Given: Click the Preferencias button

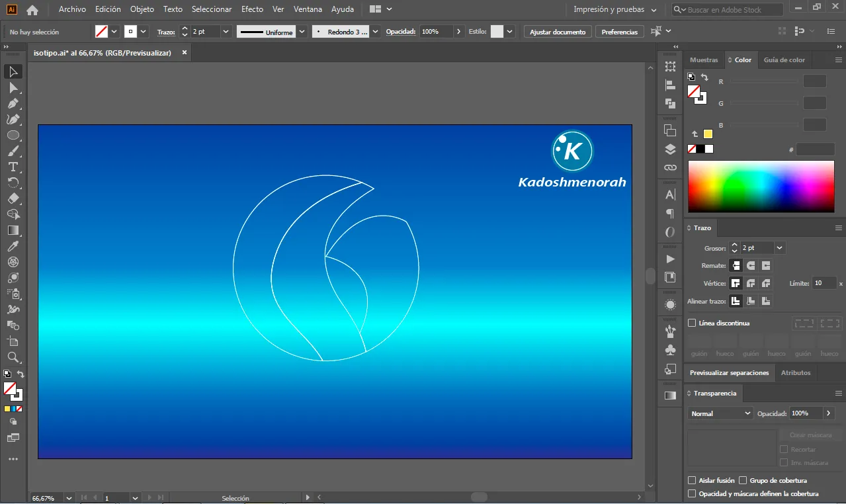Looking at the screenshot, I should [620, 32].
